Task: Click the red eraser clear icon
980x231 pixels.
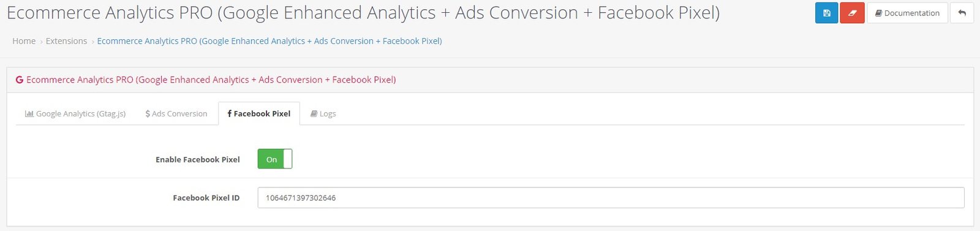Action: [x=852, y=13]
